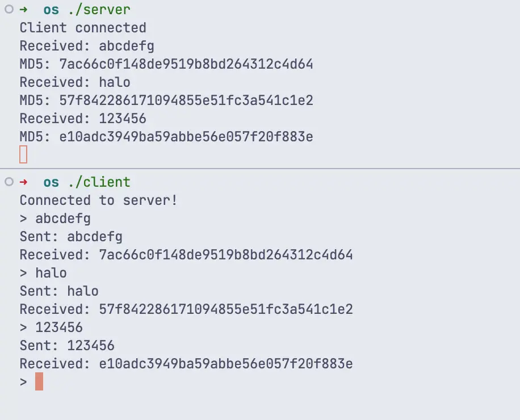The height and width of the screenshot is (420, 520).
Task: Click the divider between the terminal panes
Action: [260, 169]
